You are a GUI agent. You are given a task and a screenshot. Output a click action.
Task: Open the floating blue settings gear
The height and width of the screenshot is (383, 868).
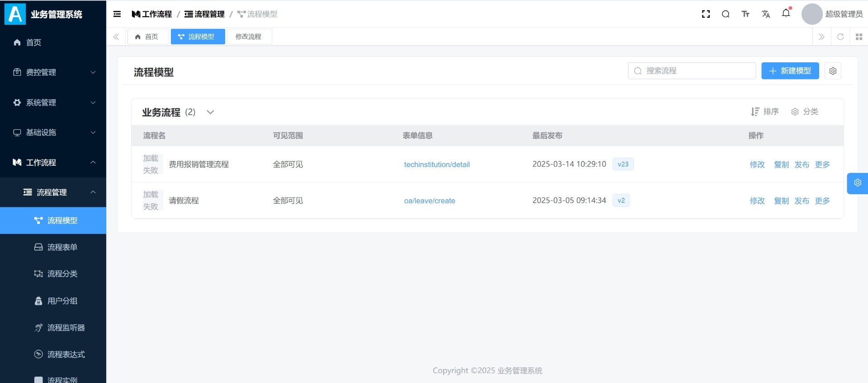[x=858, y=183]
